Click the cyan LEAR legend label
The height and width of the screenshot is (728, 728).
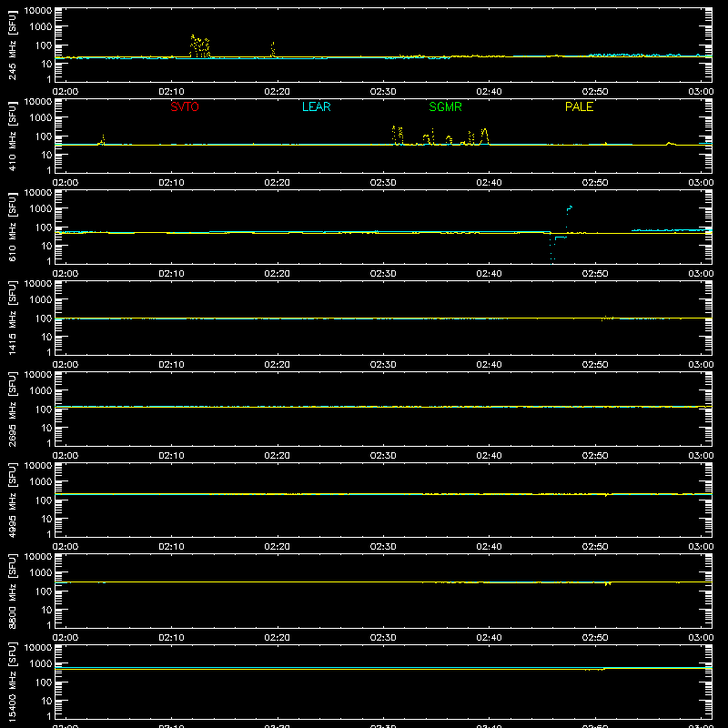[316, 106]
